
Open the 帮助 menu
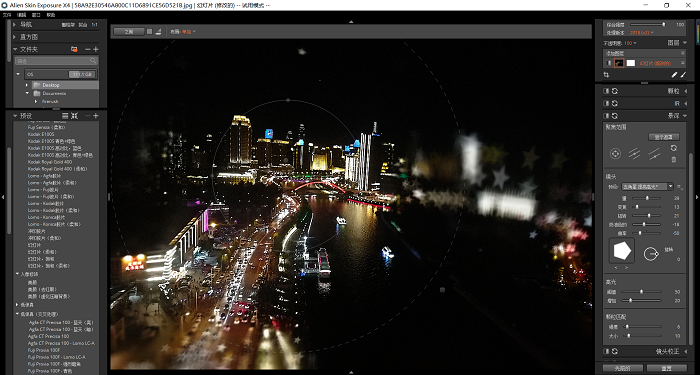coord(51,15)
